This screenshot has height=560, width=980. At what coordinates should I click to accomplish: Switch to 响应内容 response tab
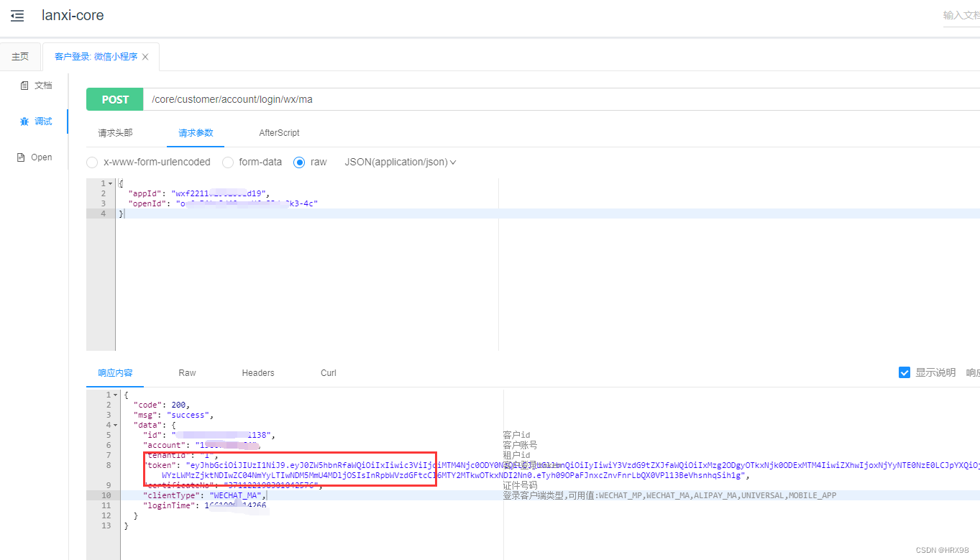point(115,372)
